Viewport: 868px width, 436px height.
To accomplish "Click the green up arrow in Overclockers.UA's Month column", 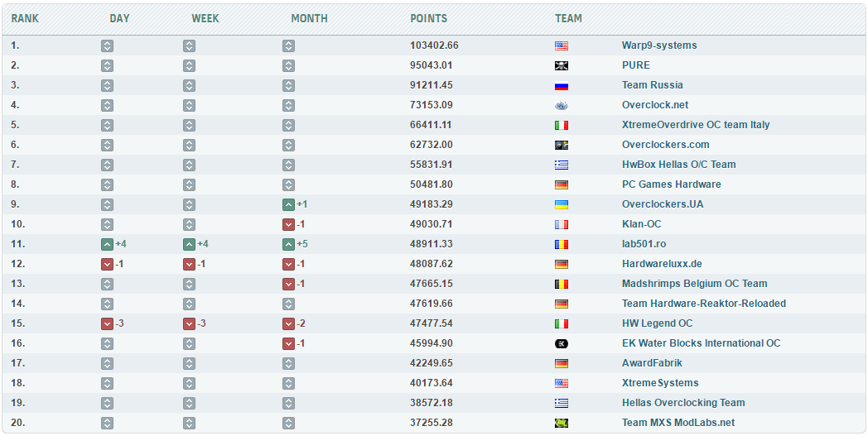I will point(288,204).
